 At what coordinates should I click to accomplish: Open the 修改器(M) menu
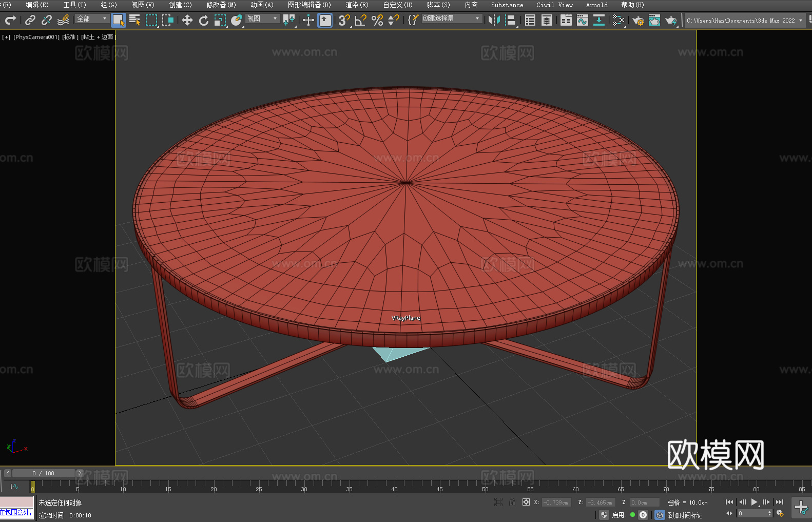coord(221,5)
